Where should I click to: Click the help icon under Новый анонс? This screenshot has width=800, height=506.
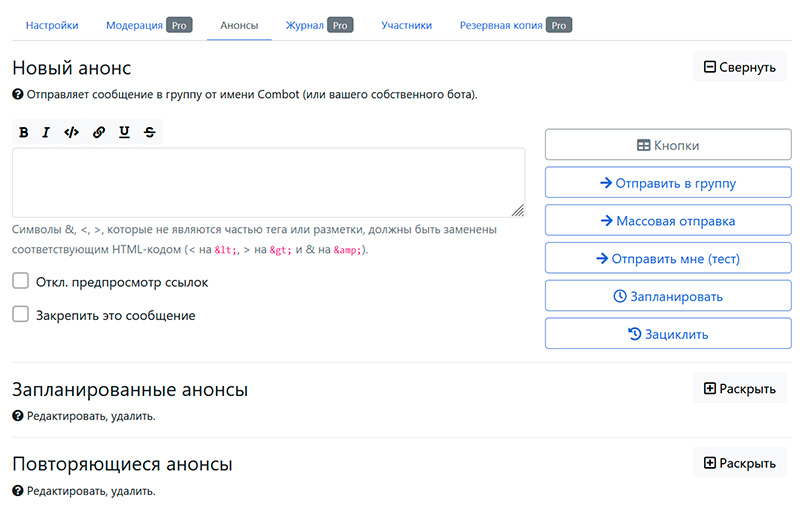tap(18, 95)
